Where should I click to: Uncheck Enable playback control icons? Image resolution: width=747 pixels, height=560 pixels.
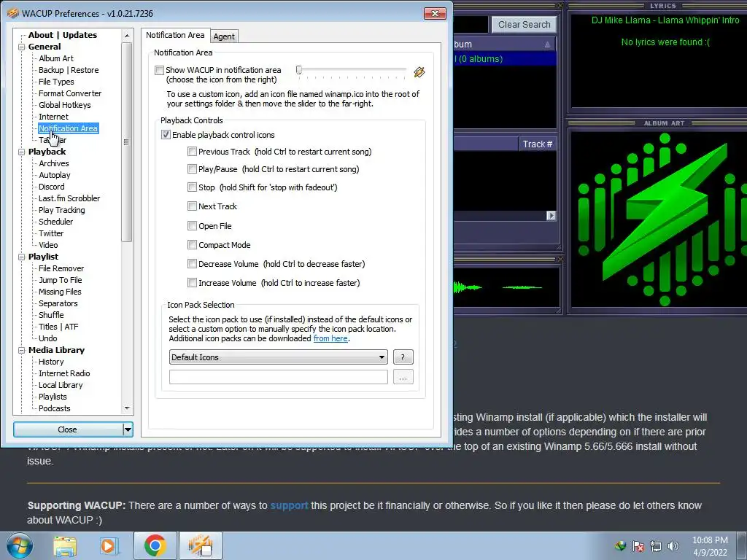(166, 135)
